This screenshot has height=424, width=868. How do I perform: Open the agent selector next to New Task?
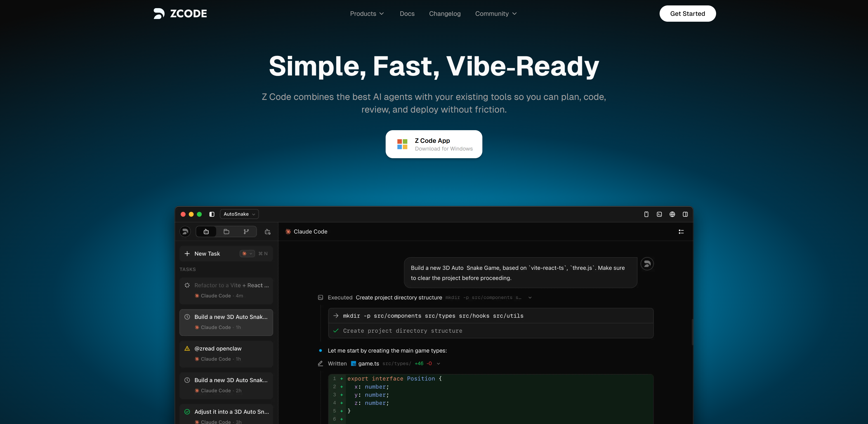(x=247, y=253)
